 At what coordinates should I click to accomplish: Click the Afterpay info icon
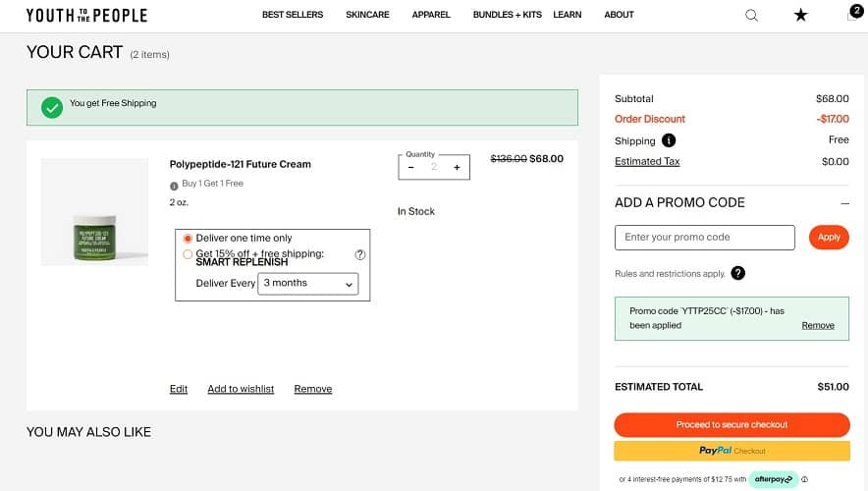tap(804, 480)
